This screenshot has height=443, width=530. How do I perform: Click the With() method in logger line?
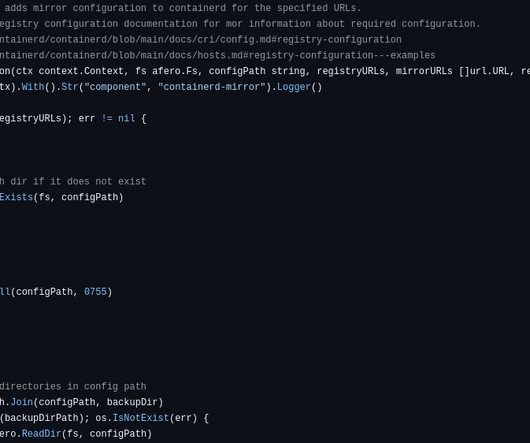click(x=33, y=87)
